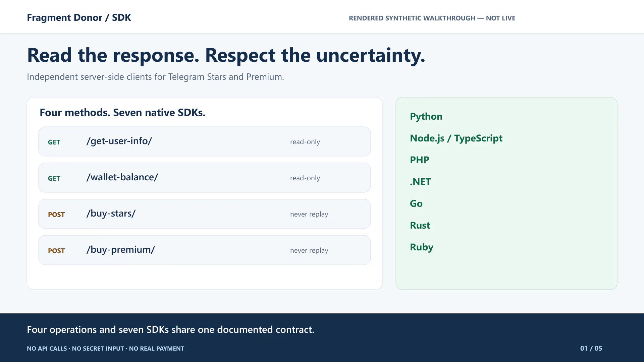Choose Python in the SDK list
This screenshot has width=644, height=362.
point(426,116)
